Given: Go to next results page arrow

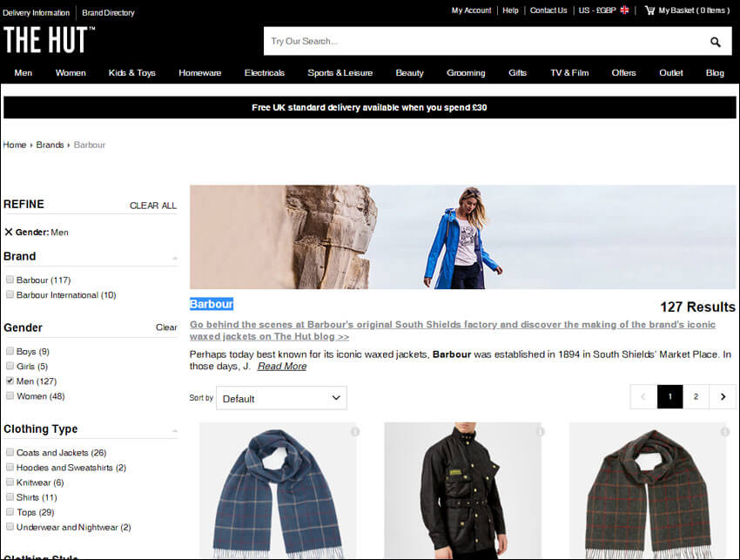Looking at the screenshot, I should (x=723, y=396).
